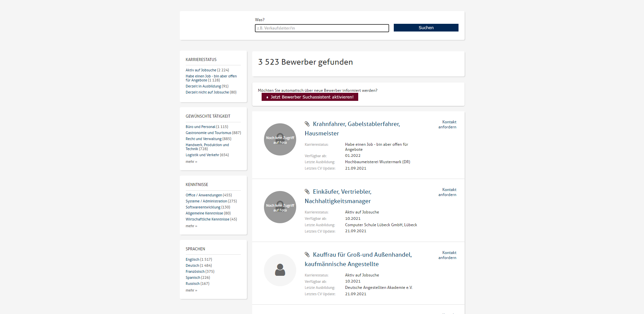Click the Einkäufer applicant's locked photo

point(280,207)
